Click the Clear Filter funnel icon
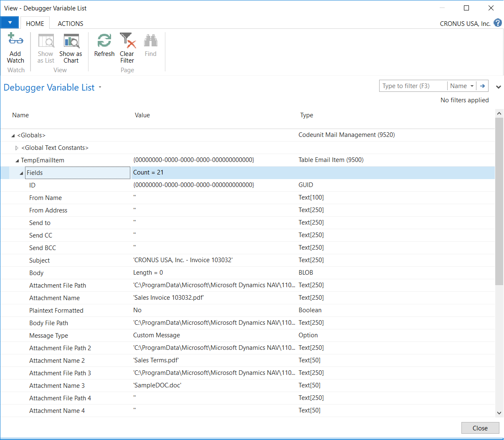The height and width of the screenshot is (440, 504). coord(127,41)
